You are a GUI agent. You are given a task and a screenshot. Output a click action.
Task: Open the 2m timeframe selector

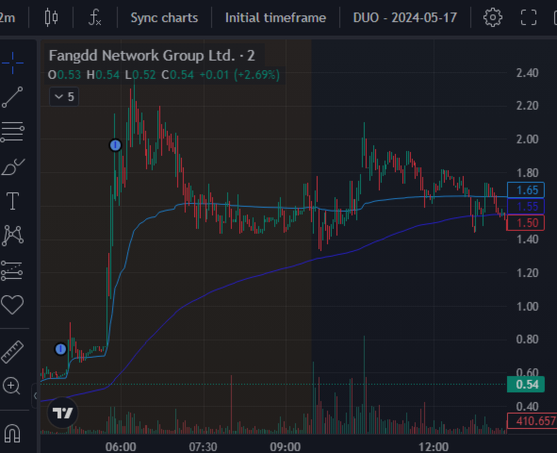(7, 17)
